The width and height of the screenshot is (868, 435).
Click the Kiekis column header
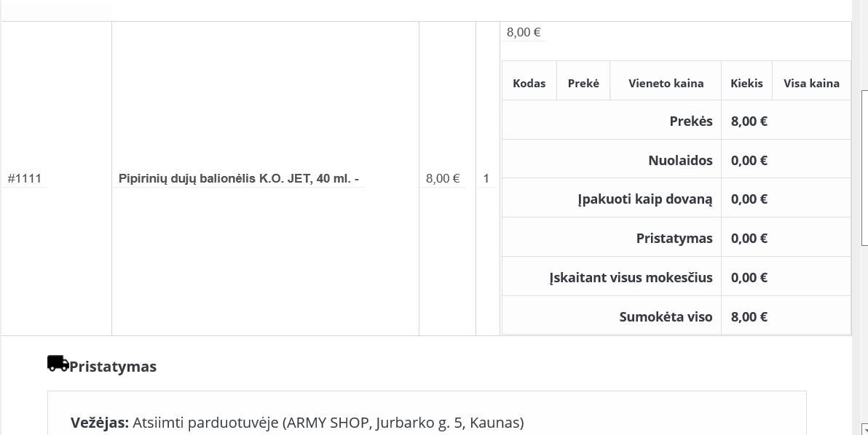[747, 84]
